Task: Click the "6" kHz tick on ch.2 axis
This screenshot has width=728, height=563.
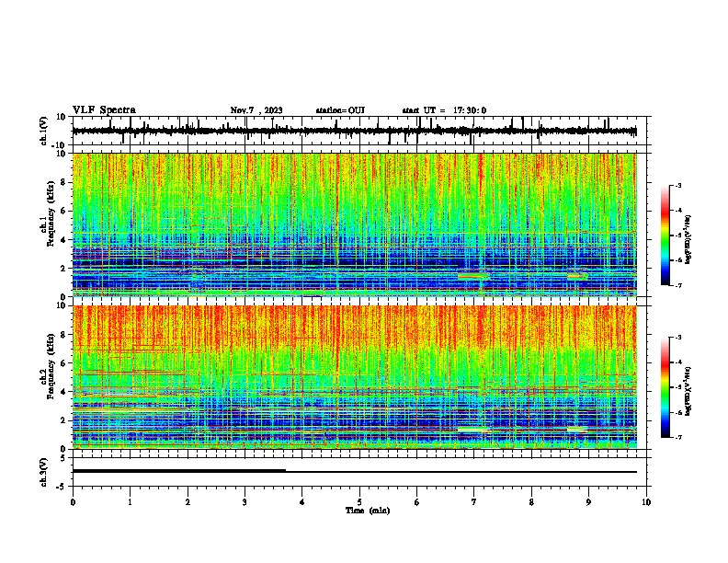Action: pyautogui.click(x=63, y=363)
